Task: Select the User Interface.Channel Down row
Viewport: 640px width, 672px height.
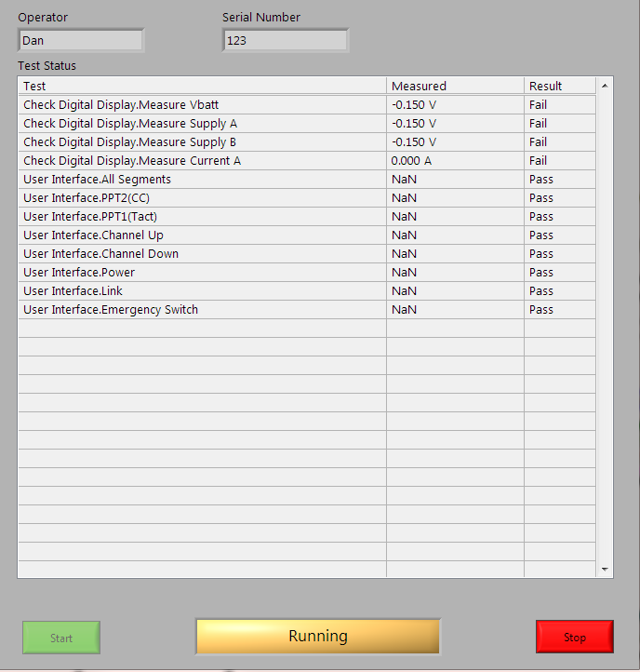Action: 307,254
